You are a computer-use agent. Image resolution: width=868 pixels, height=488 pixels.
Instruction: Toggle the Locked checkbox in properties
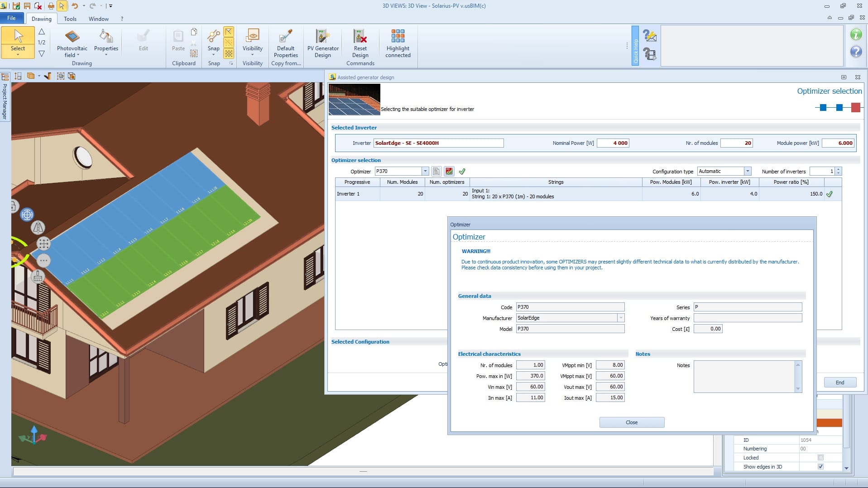[x=820, y=458]
